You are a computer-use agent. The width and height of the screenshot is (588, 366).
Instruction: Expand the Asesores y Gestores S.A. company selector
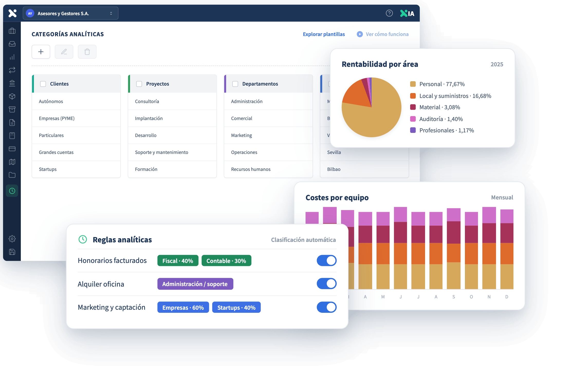coord(71,13)
